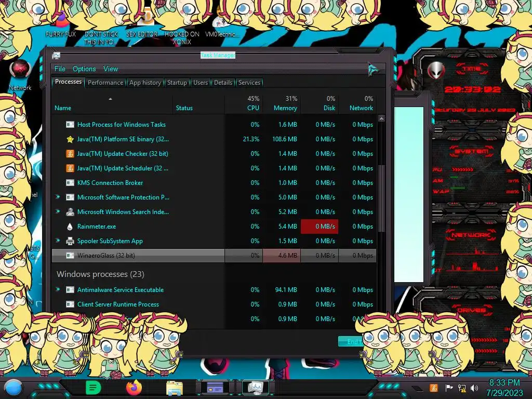
Task: Open the purple window app on taskbar
Action: (215, 387)
